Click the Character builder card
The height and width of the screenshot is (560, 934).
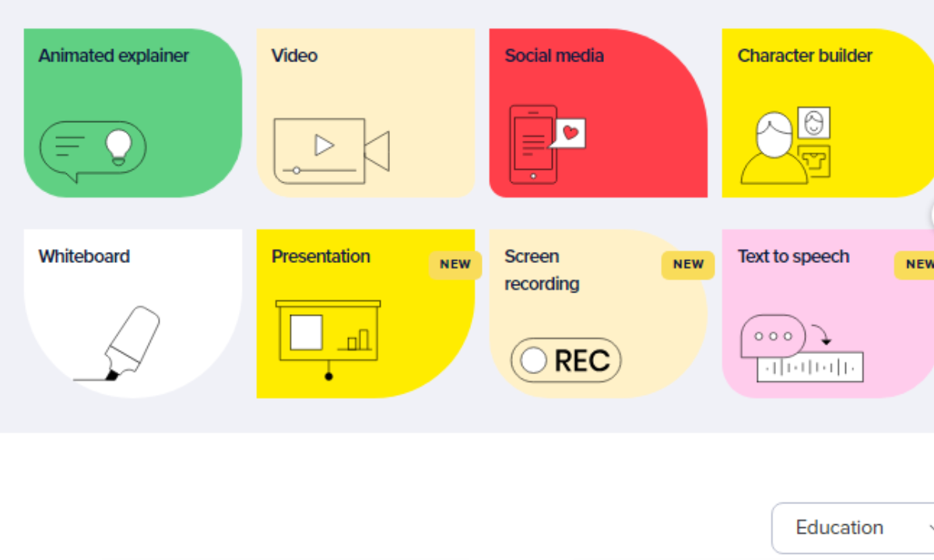click(x=827, y=113)
